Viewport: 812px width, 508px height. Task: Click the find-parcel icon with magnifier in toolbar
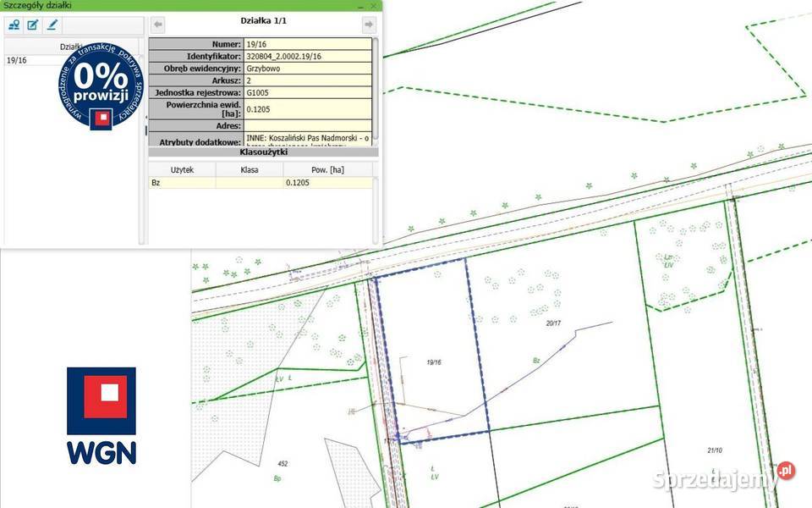coord(14,25)
